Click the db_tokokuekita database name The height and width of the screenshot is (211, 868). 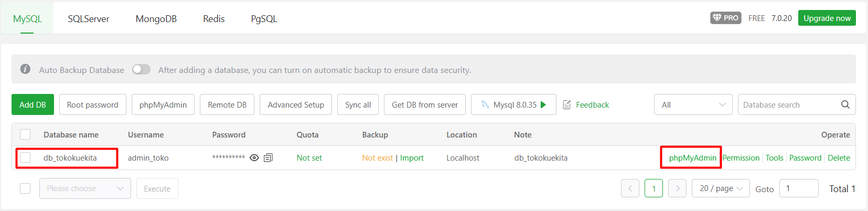(x=70, y=158)
